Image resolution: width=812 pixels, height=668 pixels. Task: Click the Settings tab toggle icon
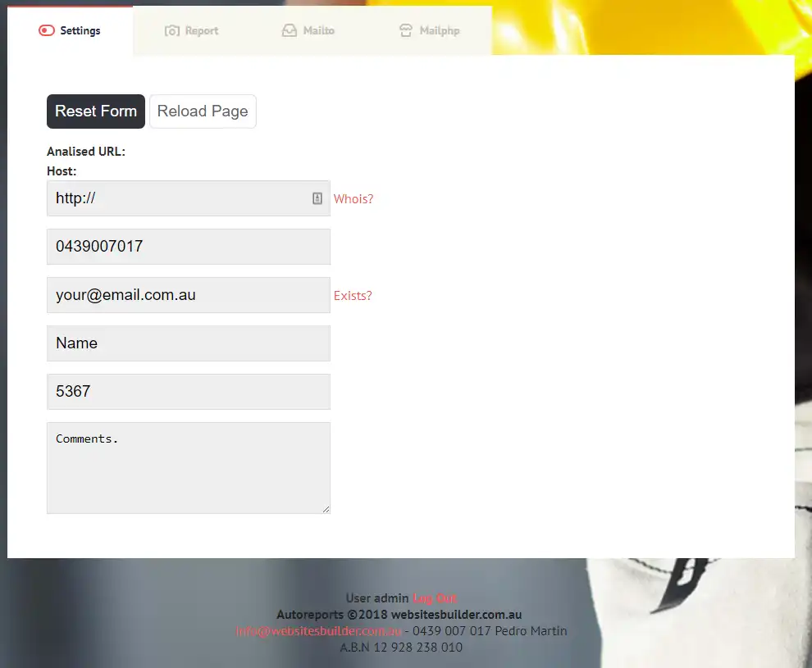47,30
